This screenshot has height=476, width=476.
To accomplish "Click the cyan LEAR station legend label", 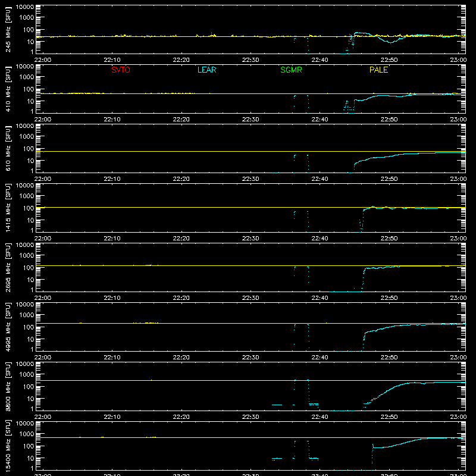I will click(x=206, y=70).
